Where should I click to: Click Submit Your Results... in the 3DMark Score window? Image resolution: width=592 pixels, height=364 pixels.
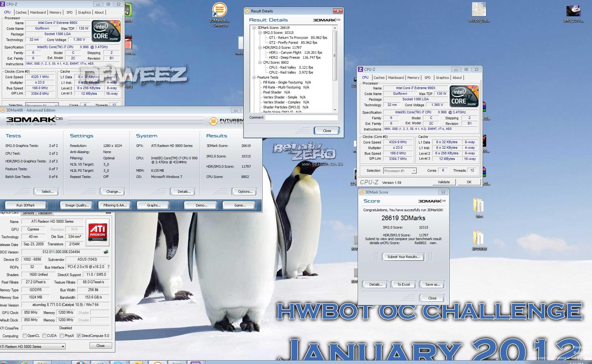(403, 257)
